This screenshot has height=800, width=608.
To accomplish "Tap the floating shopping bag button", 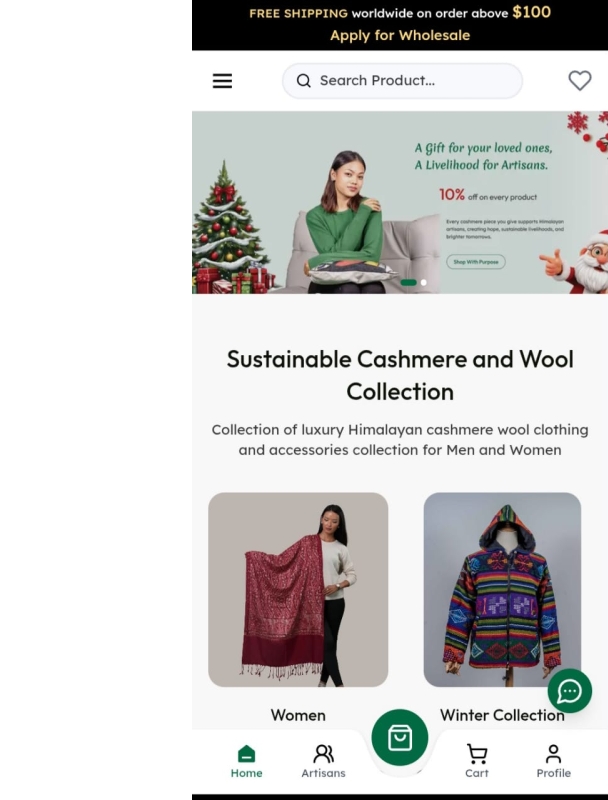I will click(400, 737).
